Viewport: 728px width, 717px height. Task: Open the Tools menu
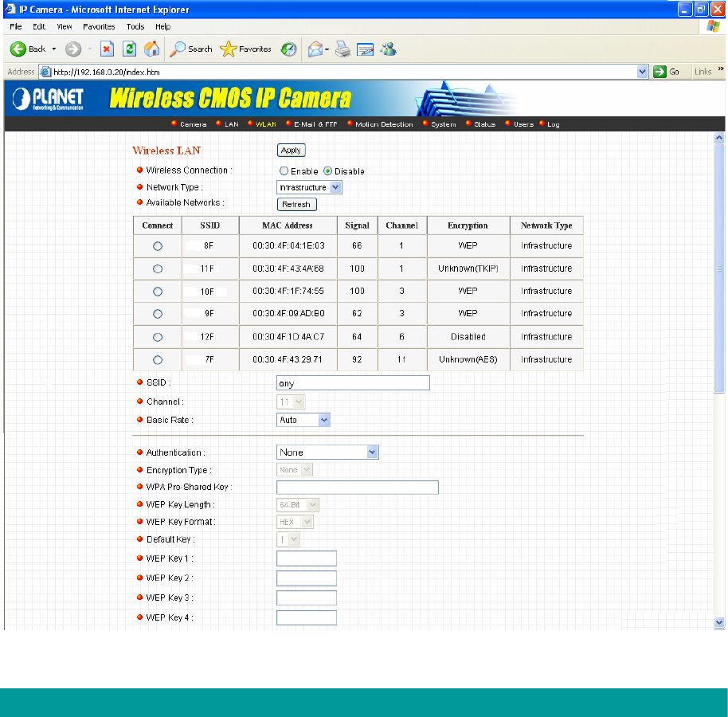tap(135, 26)
